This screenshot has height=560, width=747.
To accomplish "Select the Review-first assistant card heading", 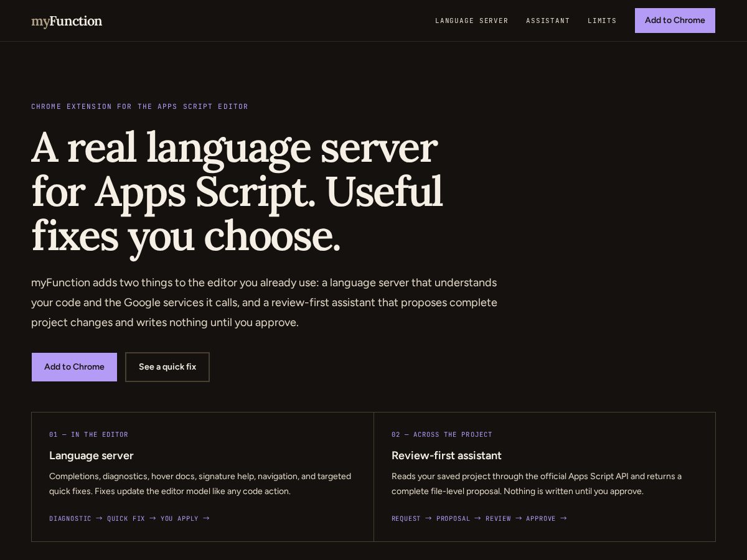I will coord(446,455).
